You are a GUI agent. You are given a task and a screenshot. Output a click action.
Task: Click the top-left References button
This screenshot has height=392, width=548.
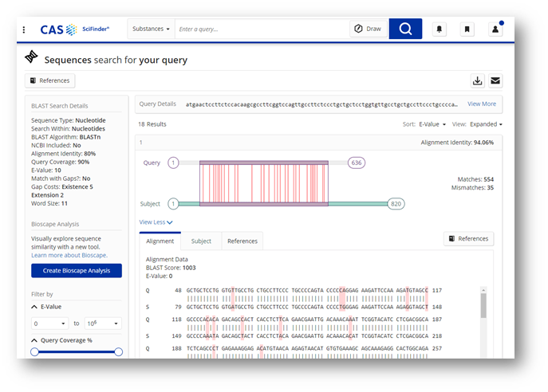[50, 80]
